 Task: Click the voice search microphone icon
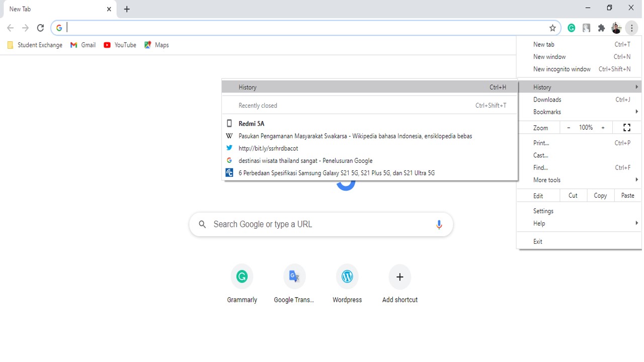pos(439,225)
